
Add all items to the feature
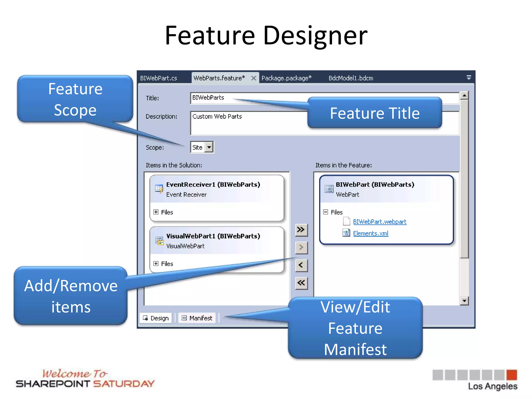pos(301,230)
